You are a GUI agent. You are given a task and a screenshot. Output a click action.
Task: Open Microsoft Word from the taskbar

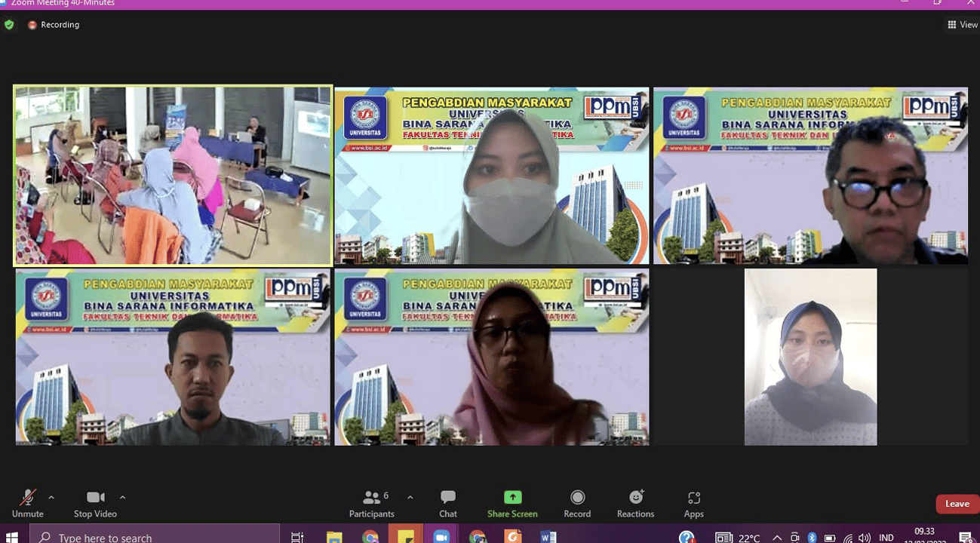click(x=548, y=537)
